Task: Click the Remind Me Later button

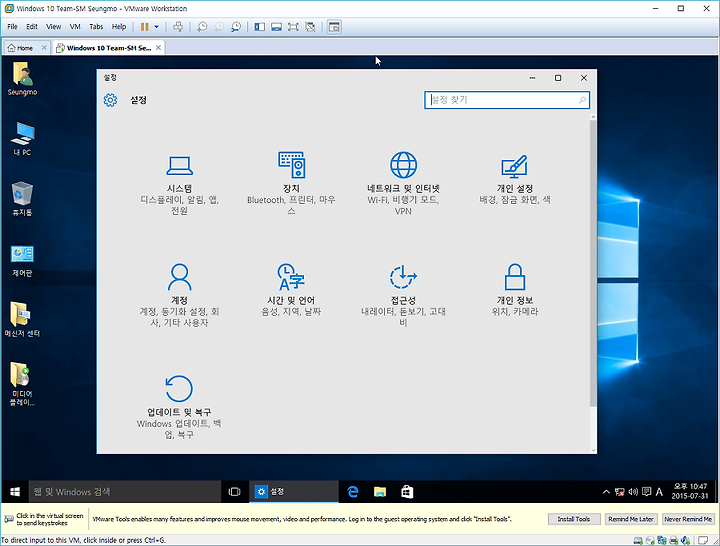Action: [631, 519]
